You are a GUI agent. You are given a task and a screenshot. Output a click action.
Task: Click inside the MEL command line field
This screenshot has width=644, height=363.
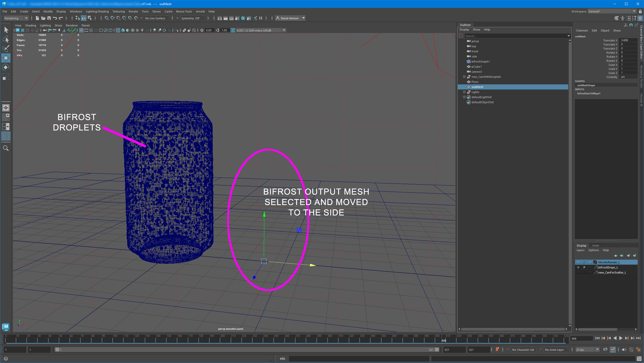[x=356, y=358]
